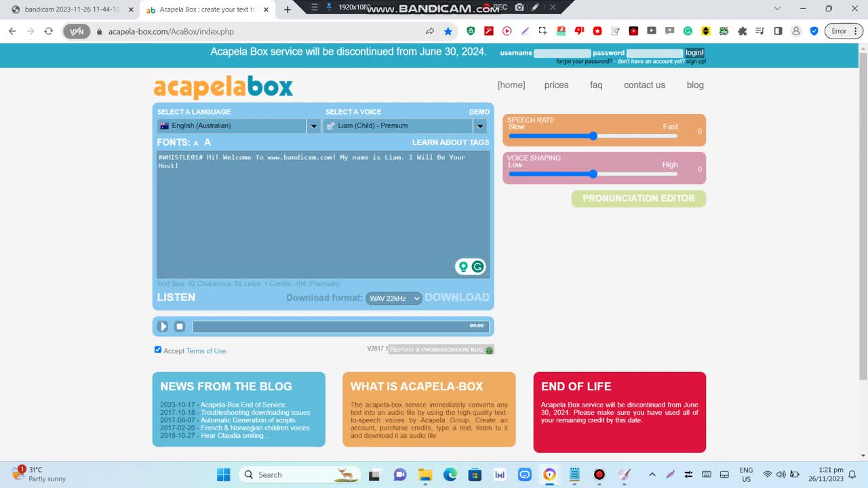
Task: Select the smaller font size A
Action: (x=196, y=143)
